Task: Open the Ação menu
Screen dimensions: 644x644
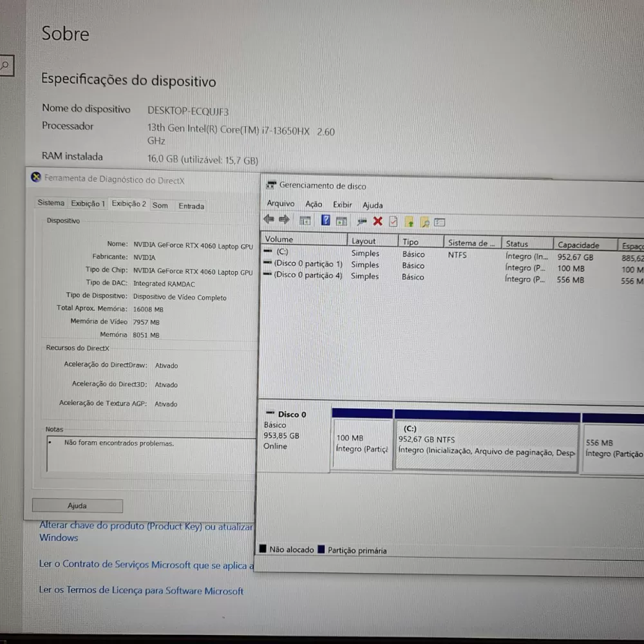Action: click(x=314, y=204)
